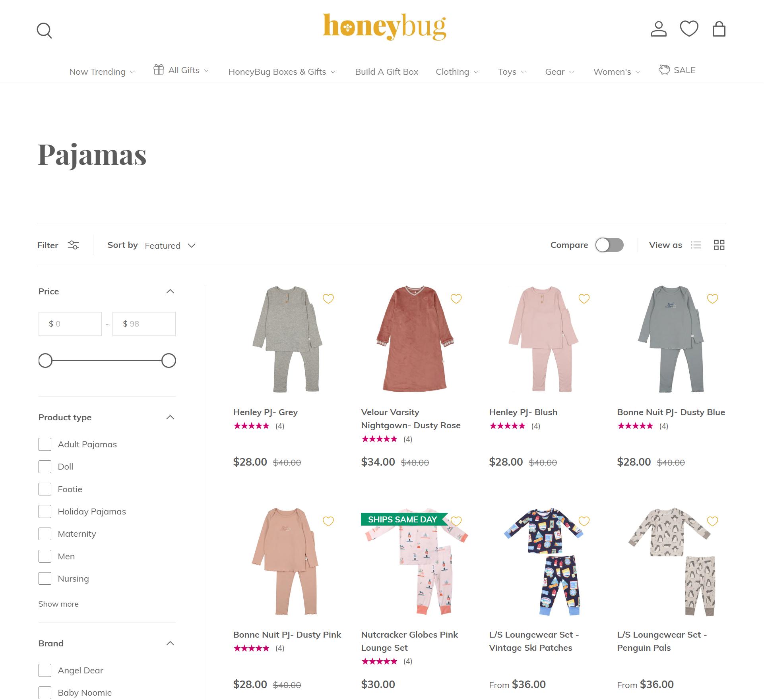Collapse the Brand filter section
Screen dimensions: 764x700
tap(170, 643)
